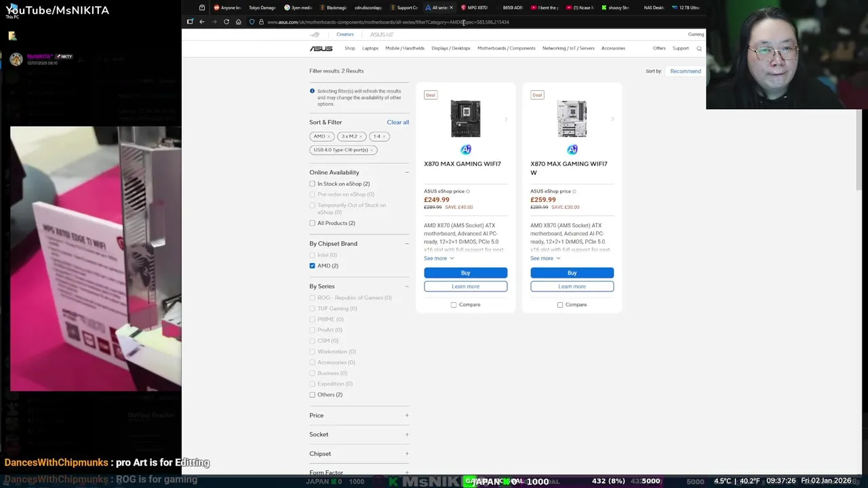868x488 pixels.
Task: Check 'All Products (2)' option
Action: pos(312,223)
